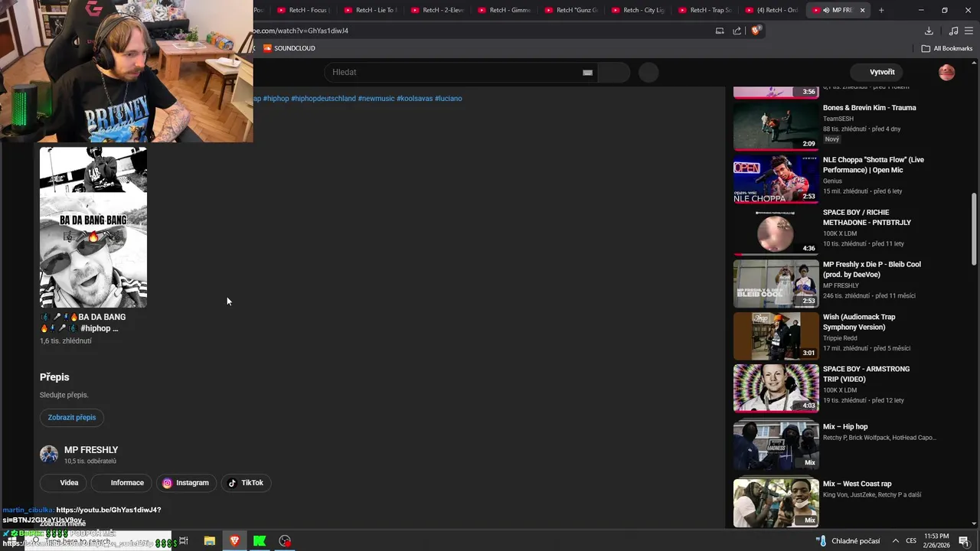Screen dimensions: 980x551
Task: Click the #hiphop hashtag link
Action: pyautogui.click(x=276, y=99)
